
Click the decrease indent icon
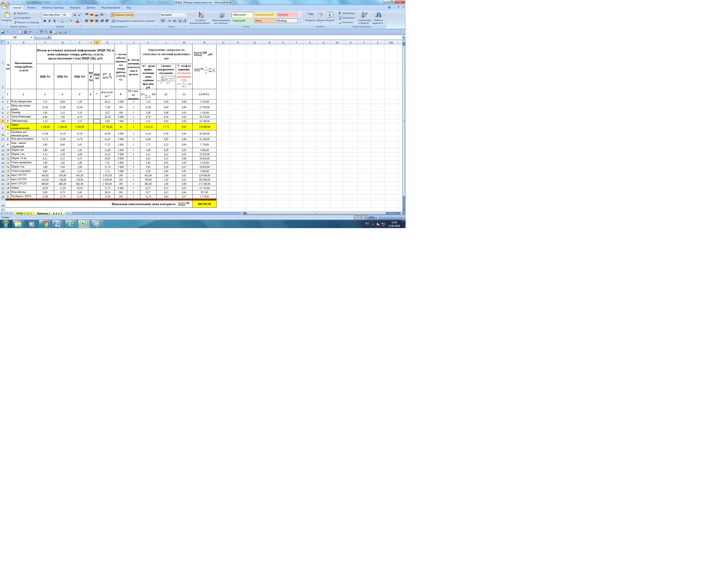coord(102,21)
